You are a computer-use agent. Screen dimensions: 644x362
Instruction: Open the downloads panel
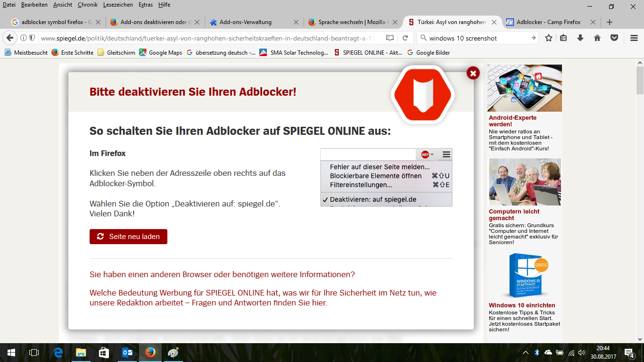click(x=580, y=38)
